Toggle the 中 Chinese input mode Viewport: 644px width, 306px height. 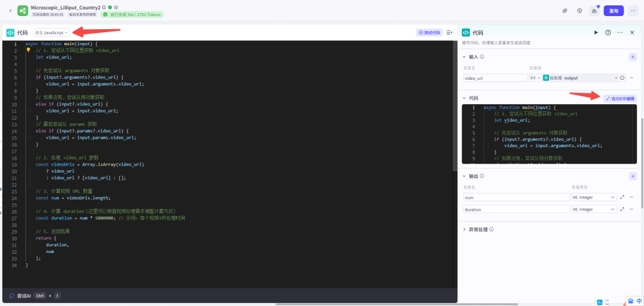pos(639,301)
